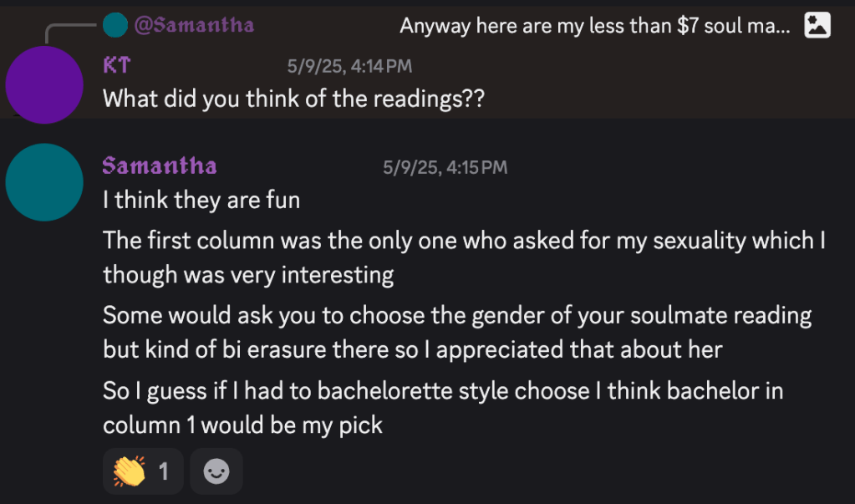Click the message starting 'The first column was'
Image resolution: width=855 pixels, height=504 pixels.
coord(464,241)
